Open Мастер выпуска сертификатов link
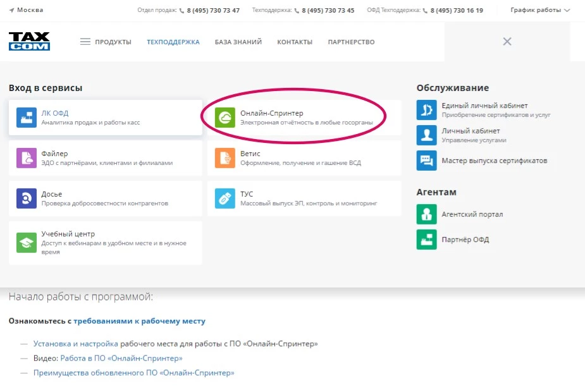This screenshot has width=585, height=392. 495,161
